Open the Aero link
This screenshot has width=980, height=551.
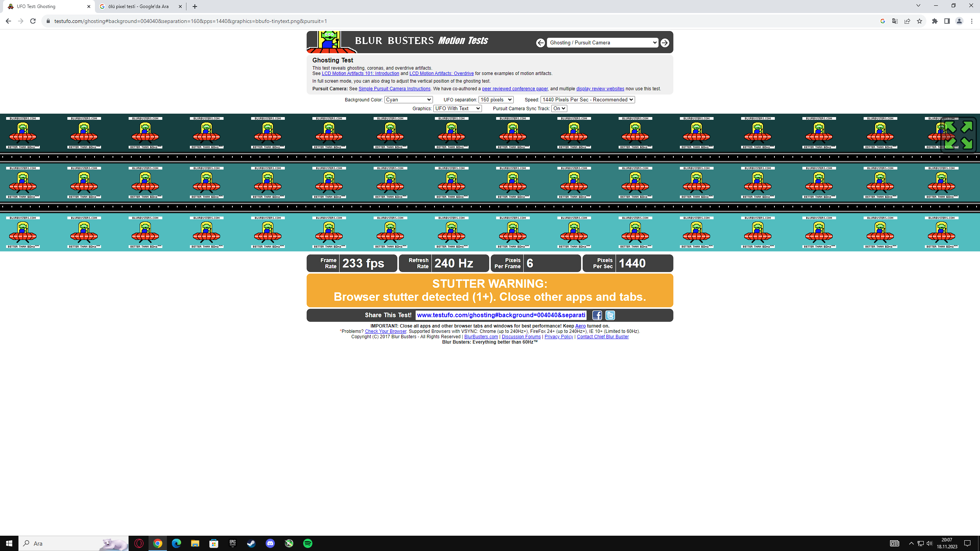[x=580, y=326]
